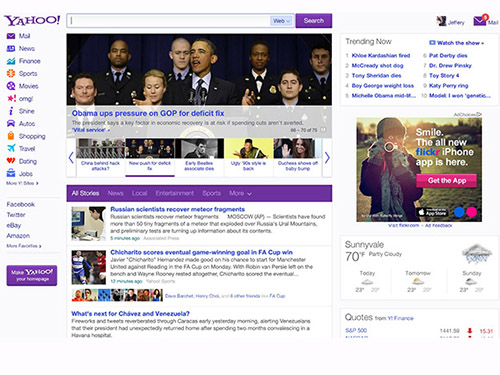Click the purple Search button

click(x=314, y=21)
